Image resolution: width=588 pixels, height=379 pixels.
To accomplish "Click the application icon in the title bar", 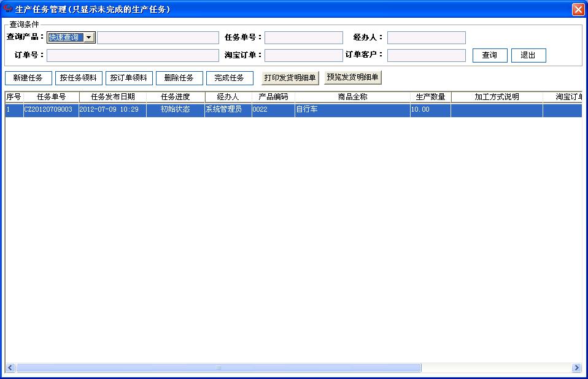I will [x=7, y=9].
